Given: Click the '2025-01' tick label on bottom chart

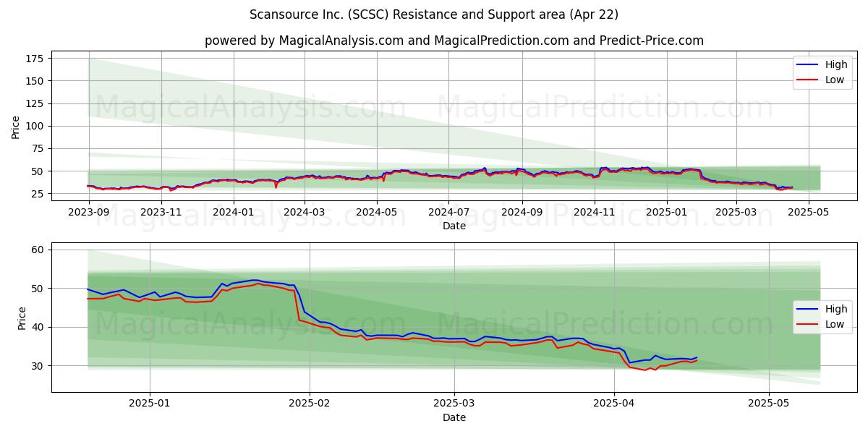Looking at the screenshot, I should tap(150, 404).
